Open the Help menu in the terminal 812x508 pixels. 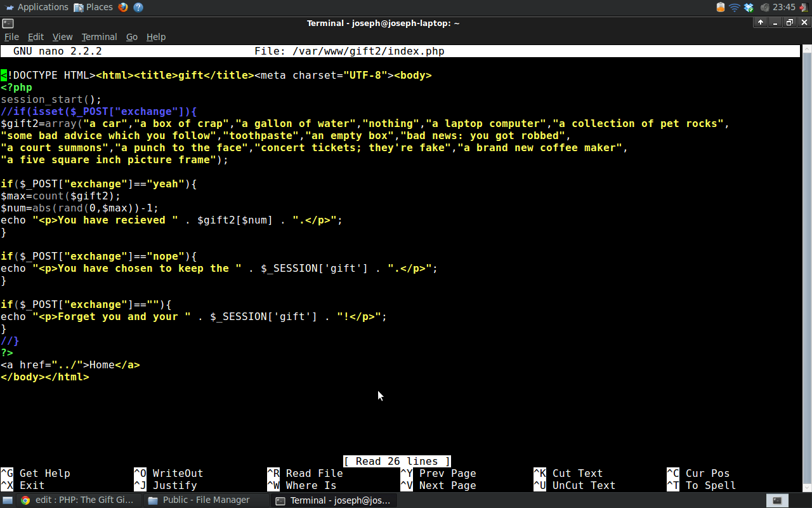point(156,37)
